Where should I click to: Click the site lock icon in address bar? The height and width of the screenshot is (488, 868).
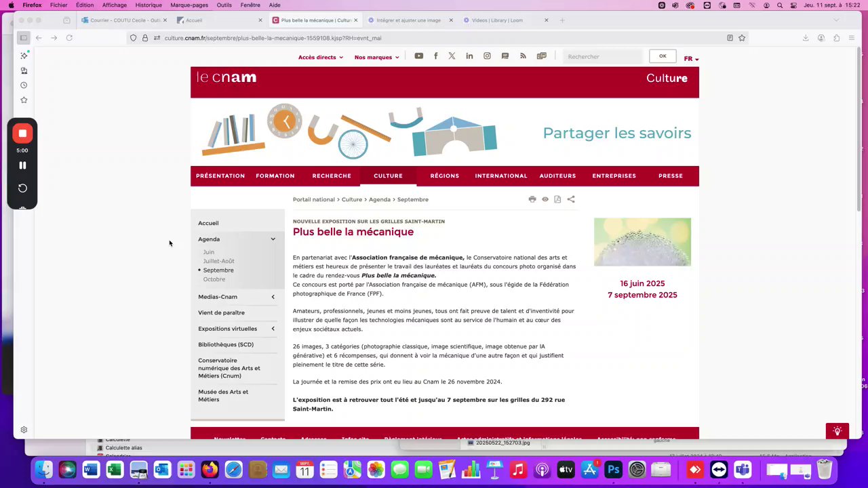tap(145, 38)
